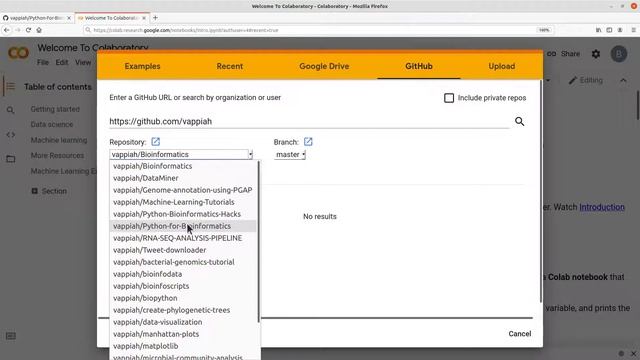
Task: Select vappiah/biopython repository
Action: point(183,298)
